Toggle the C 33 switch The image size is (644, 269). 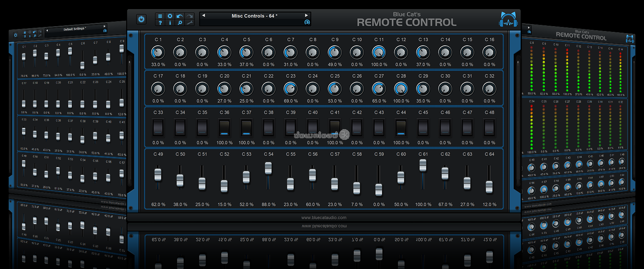coord(158,128)
